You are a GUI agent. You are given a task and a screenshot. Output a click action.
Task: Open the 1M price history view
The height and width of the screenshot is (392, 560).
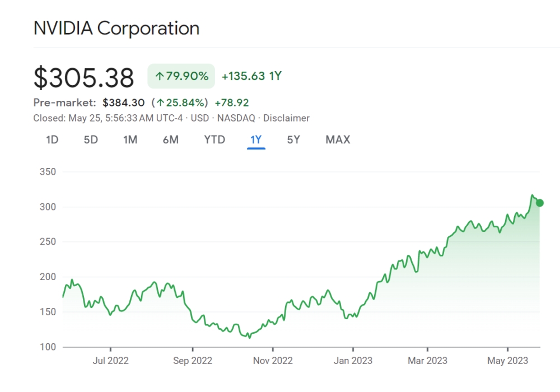point(130,139)
